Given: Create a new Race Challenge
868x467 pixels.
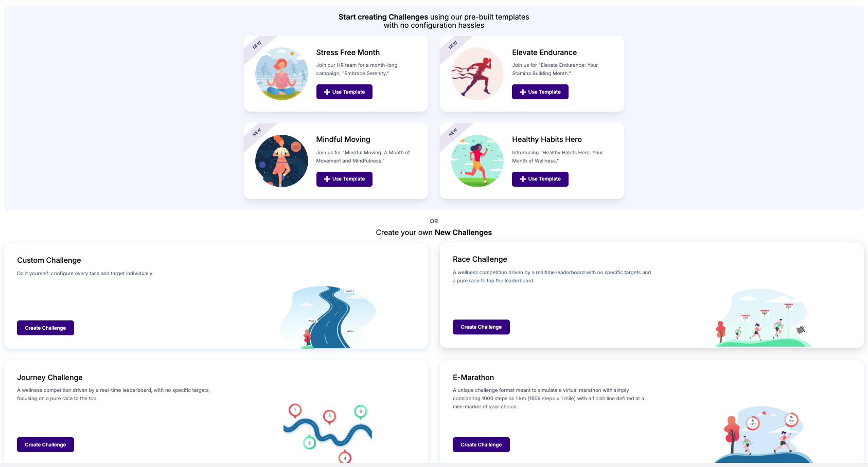Looking at the screenshot, I should 481,327.
